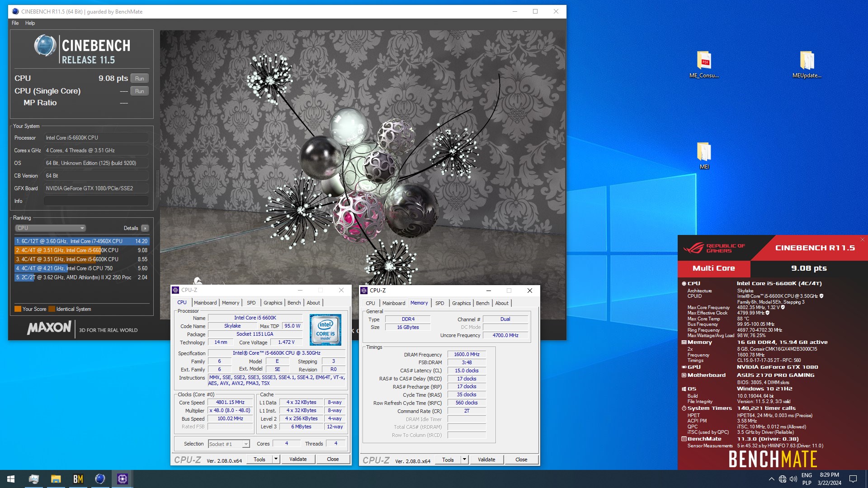Open the Cinebench File menu
This screenshot has height=488, width=868.
(x=15, y=23)
